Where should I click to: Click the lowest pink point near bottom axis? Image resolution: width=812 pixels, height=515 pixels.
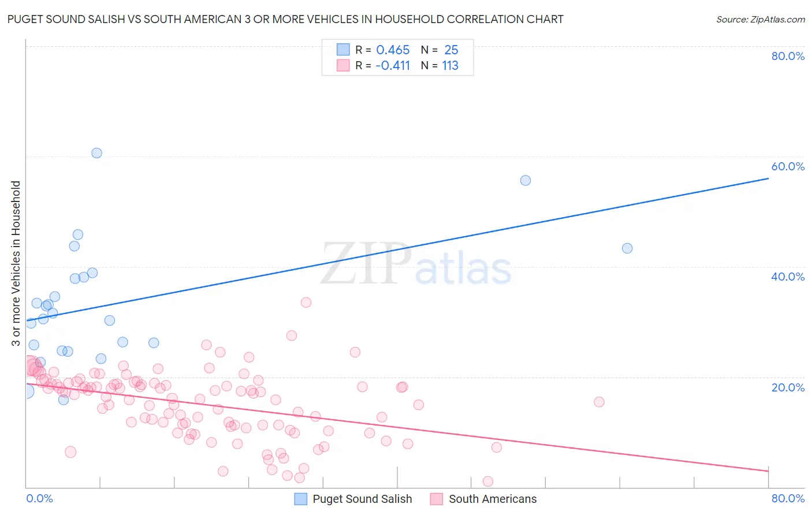tap(487, 482)
